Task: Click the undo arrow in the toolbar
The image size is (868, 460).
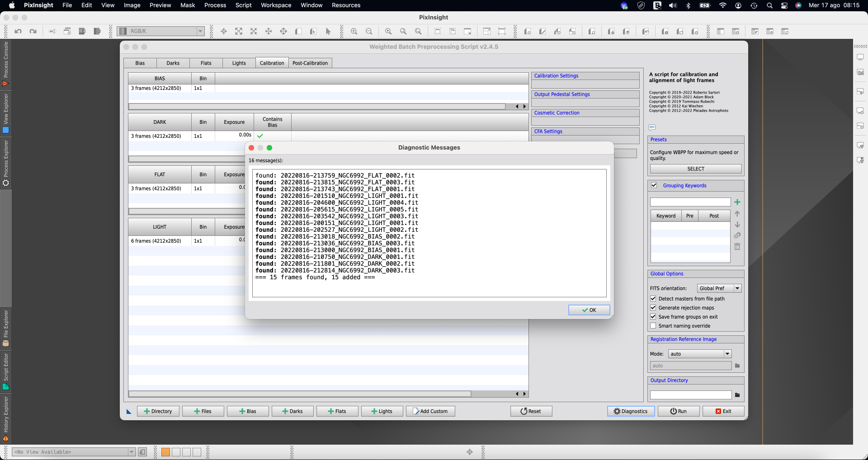Action: pyautogui.click(x=18, y=31)
